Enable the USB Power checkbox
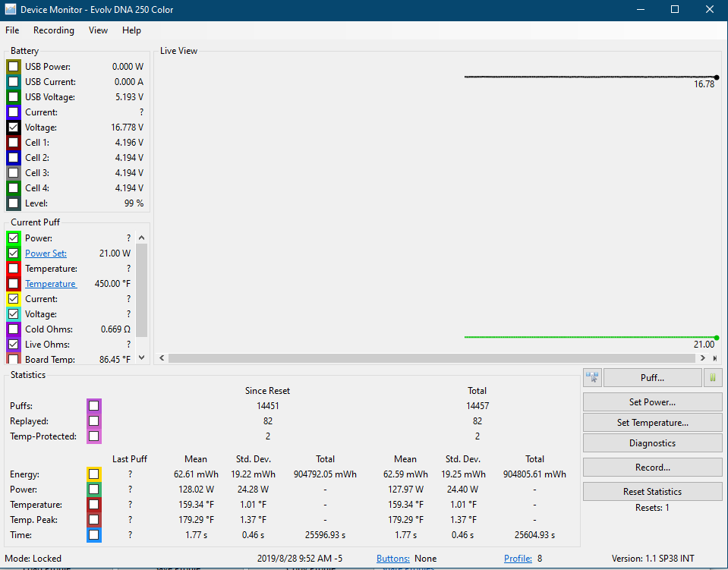 14,67
